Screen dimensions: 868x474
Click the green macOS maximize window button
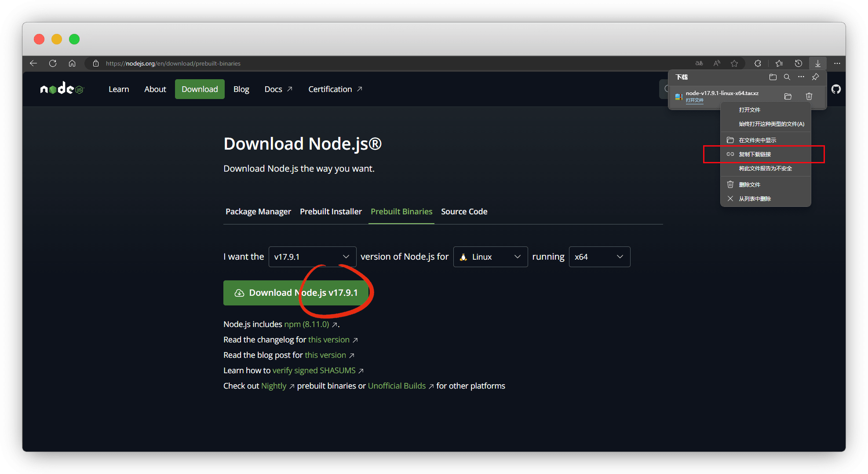point(74,39)
